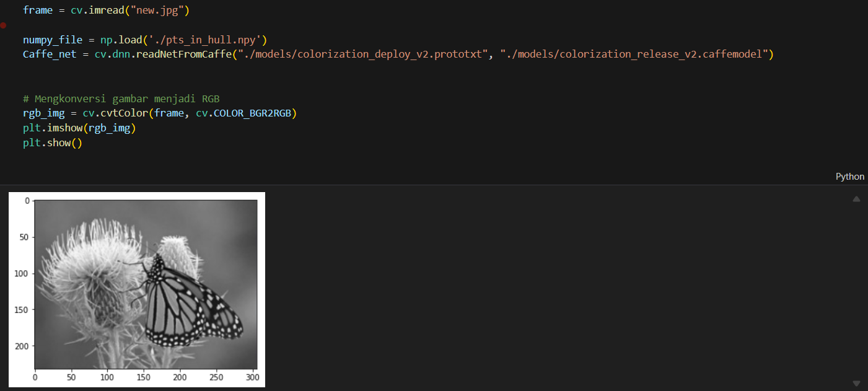The image size is (868, 391).
Task: Click the output scroll down arrow
Action: (x=856, y=384)
